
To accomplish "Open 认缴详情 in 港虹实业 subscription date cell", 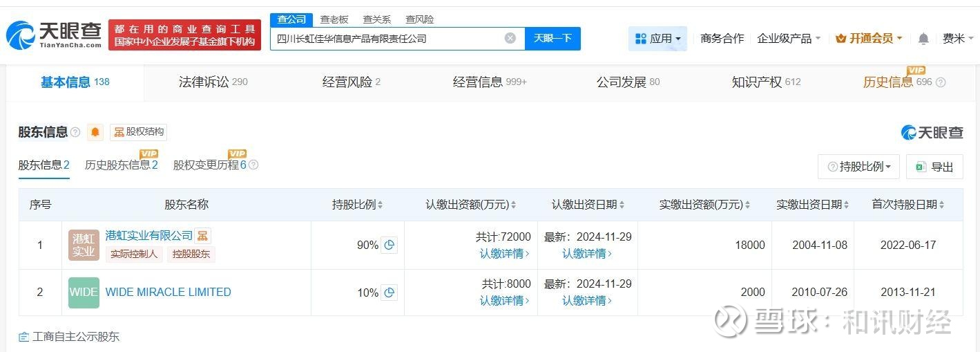I will (587, 254).
